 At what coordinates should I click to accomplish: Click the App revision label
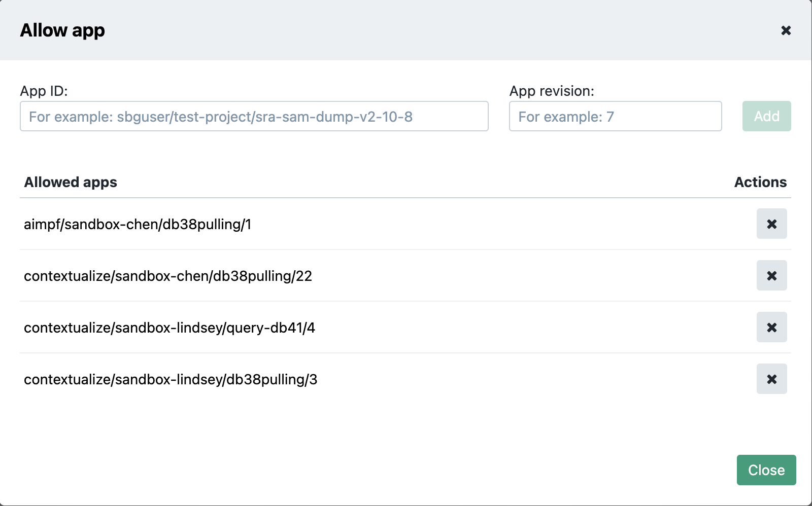click(551, 91)
